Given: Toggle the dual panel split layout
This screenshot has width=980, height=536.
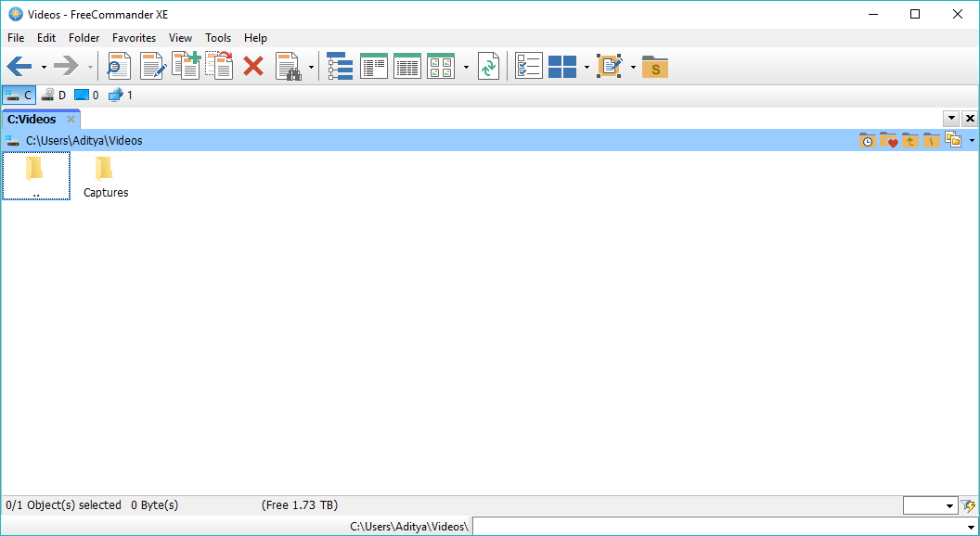Looking at the screenshot, I should (562, 67).
